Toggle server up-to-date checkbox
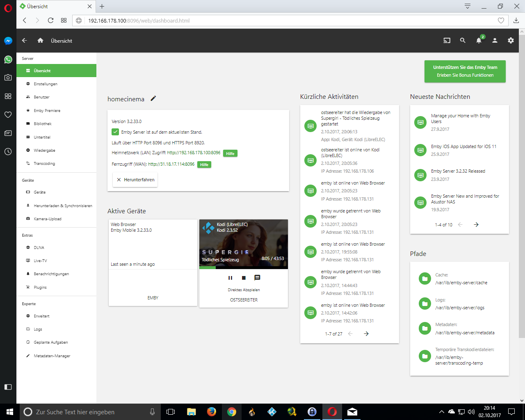 coord(115,132)
